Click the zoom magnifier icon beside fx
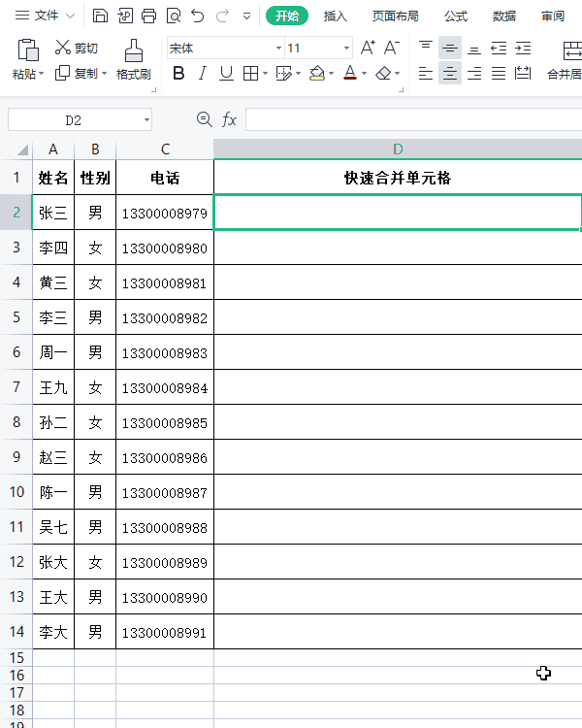582x728 pixels. (204, 119)
